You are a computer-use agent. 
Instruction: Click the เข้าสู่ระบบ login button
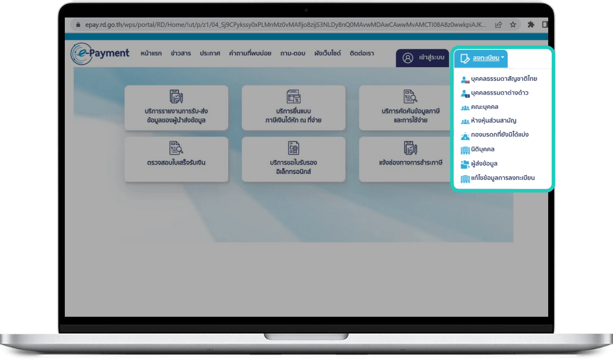(x=423, y=58)
